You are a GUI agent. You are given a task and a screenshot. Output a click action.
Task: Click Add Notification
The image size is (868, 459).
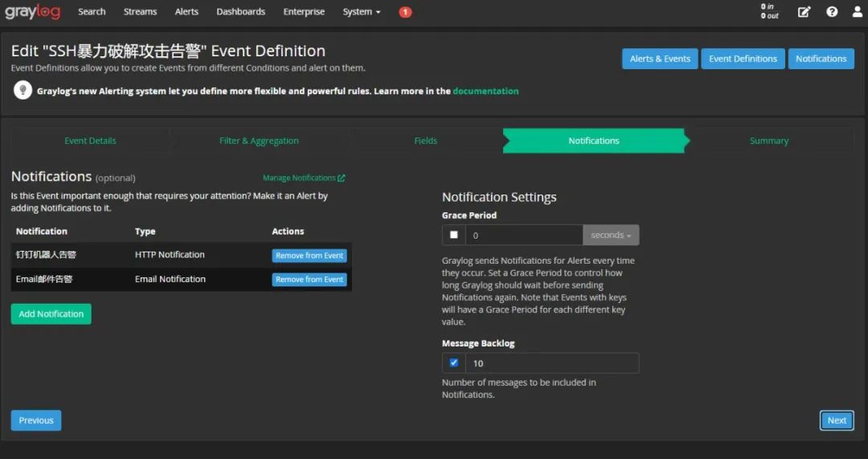coord(51,314)
